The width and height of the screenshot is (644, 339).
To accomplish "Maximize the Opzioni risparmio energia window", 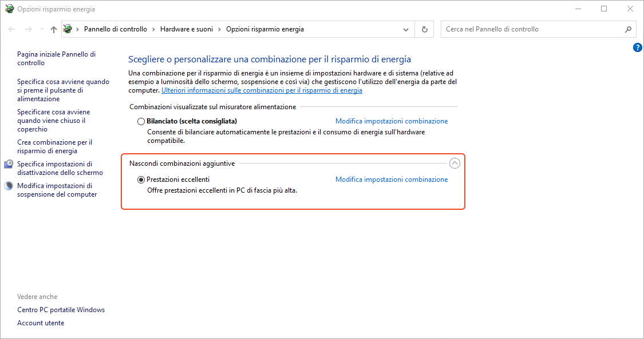I will pyautogui.click(x=604, y=9).
